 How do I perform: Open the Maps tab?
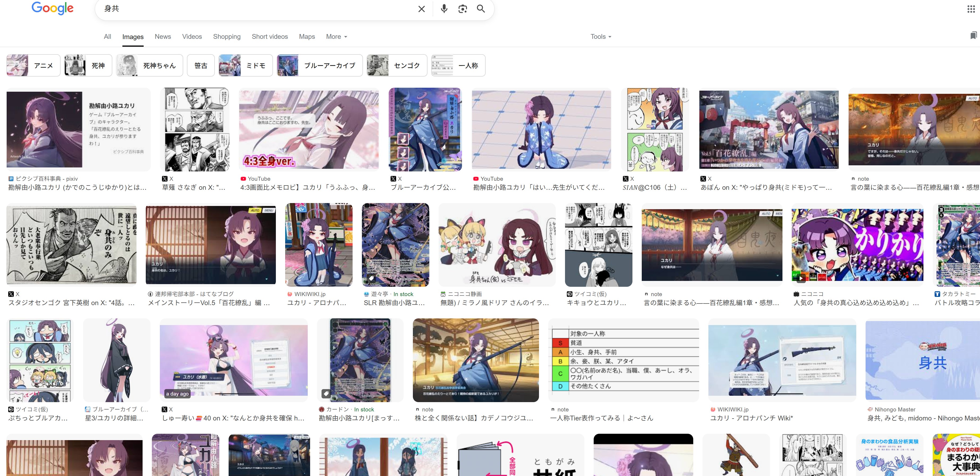(x=307, y=37)
